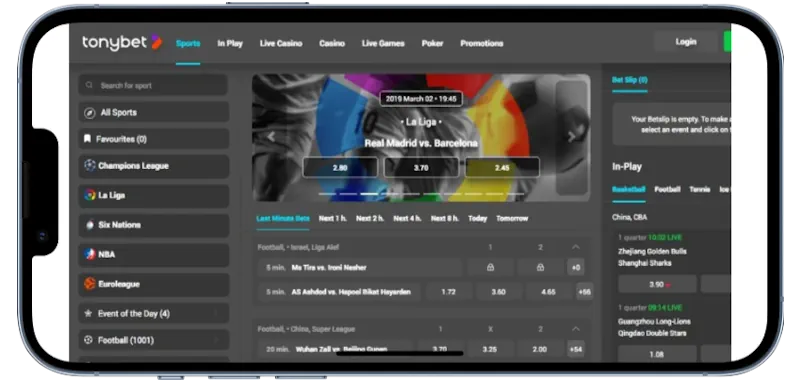This screenshot has height=380, width=800.
Task: Click the Event of the Day star icon
Action: 88,313
